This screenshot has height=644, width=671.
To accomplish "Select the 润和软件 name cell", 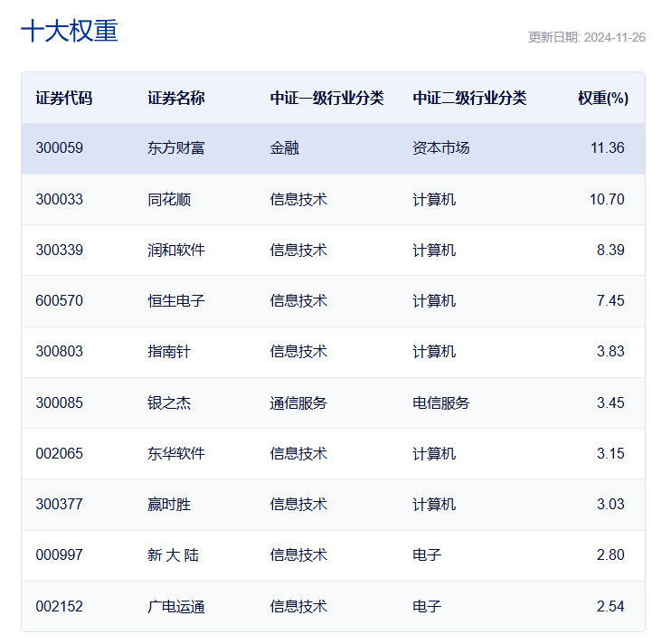I will point(175,250).
